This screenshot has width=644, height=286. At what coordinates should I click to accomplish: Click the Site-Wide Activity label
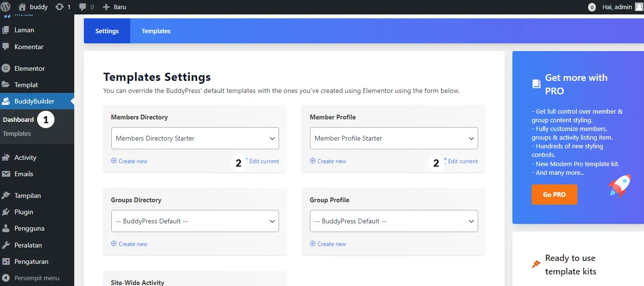tap(137, 283)
